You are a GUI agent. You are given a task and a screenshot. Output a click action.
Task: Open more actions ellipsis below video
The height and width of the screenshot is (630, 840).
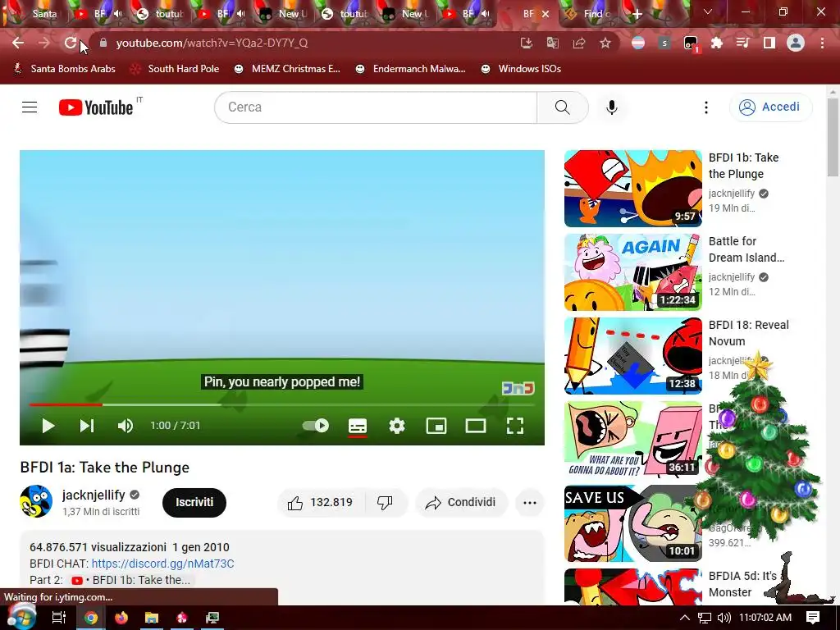[x=530, y=503]
